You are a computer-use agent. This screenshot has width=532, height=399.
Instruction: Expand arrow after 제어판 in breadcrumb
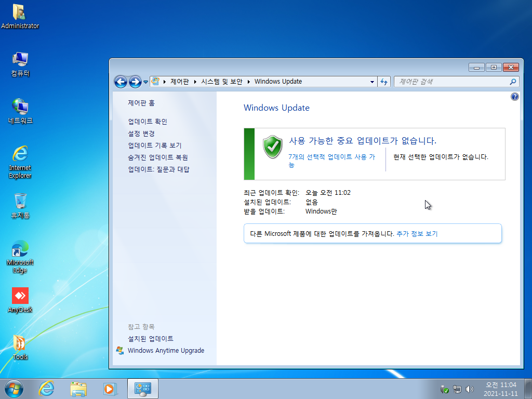[195, 82]
